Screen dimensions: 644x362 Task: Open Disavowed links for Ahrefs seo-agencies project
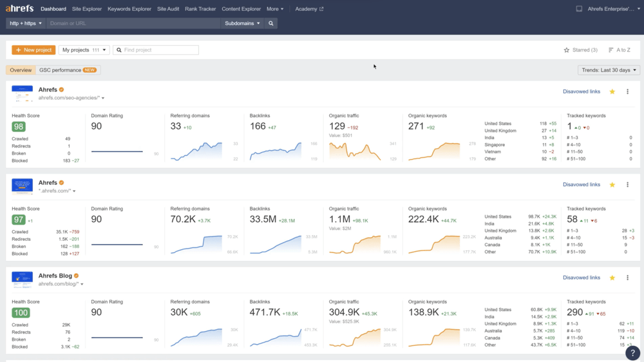[x=581, y=91]
